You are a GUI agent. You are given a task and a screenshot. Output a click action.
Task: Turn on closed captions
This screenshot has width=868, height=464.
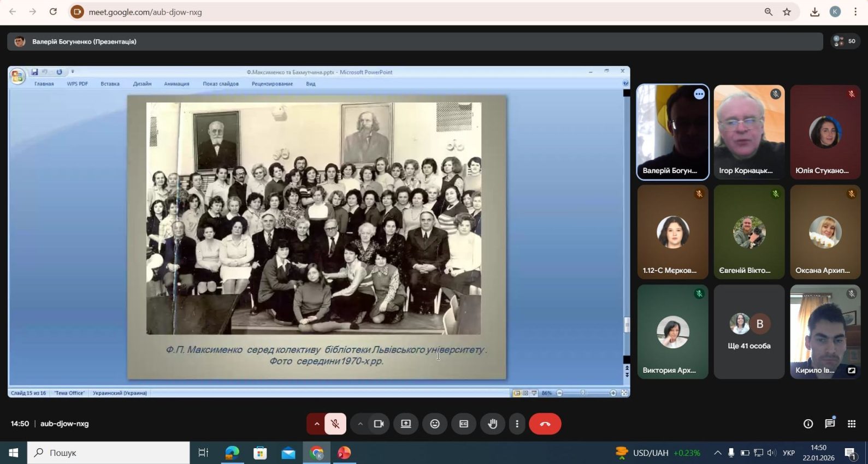tap(464, 424)
